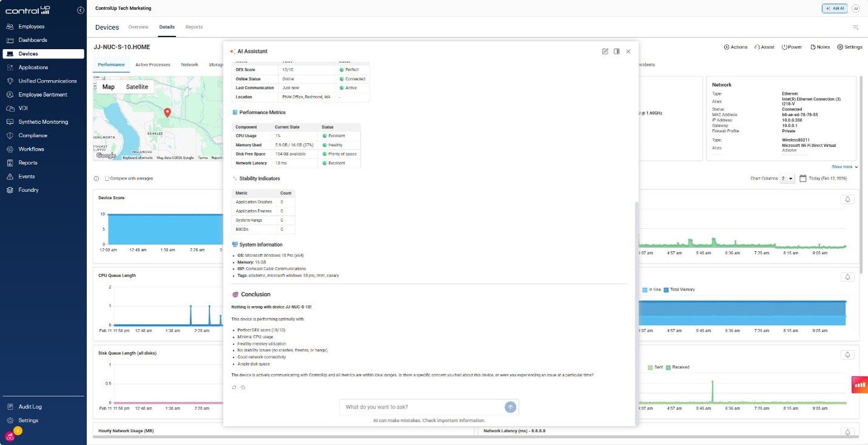868x445 pixels.
Task: Start a new chat in AI Assistant
Action: [x=605, y=52]
